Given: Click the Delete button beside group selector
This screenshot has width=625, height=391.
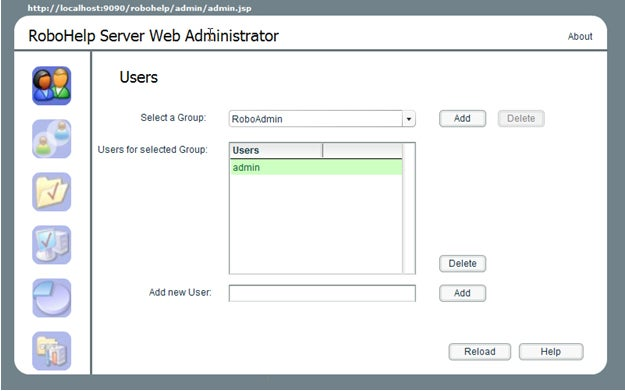Looking at the screenshot, I should click(x=521, y=118).
